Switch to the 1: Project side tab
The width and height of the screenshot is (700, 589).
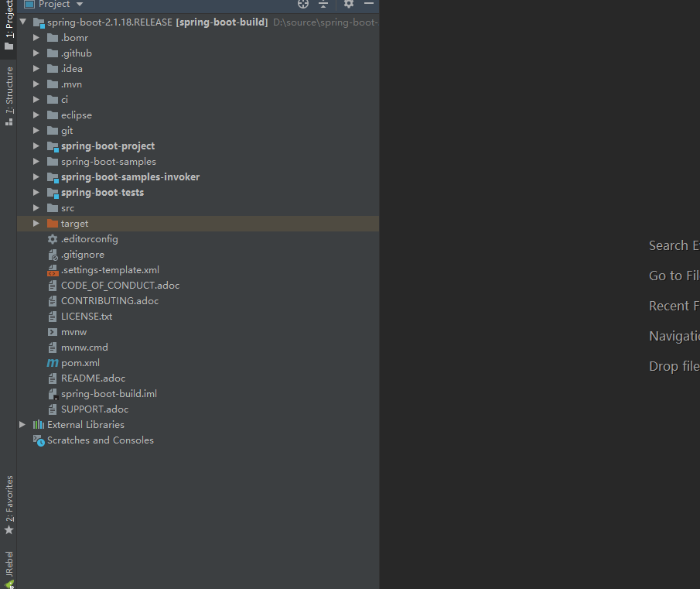click(x=9, y=26)
